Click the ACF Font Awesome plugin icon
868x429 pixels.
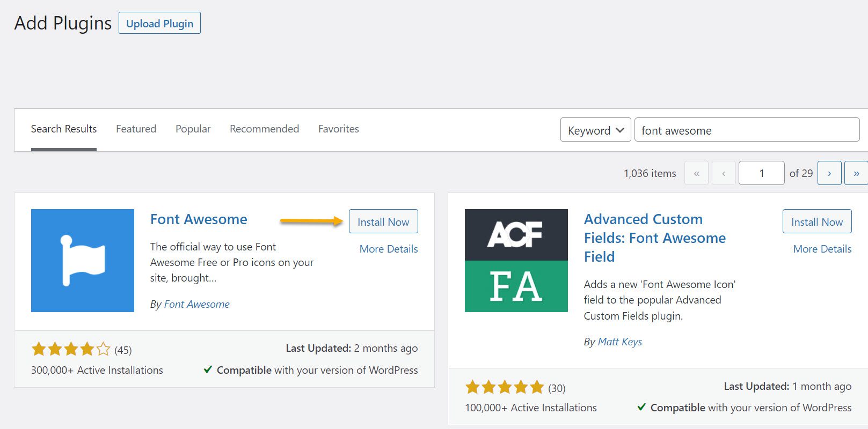tap(516, 261)
